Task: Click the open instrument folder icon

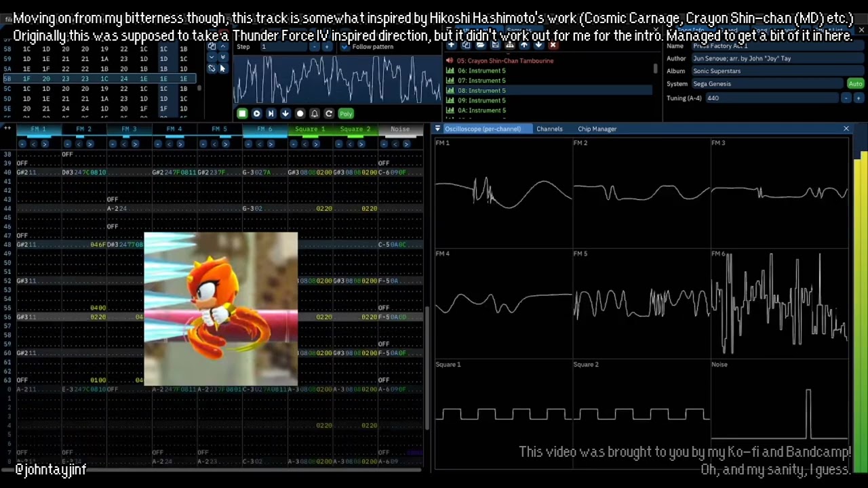Action: pos(480,45)
